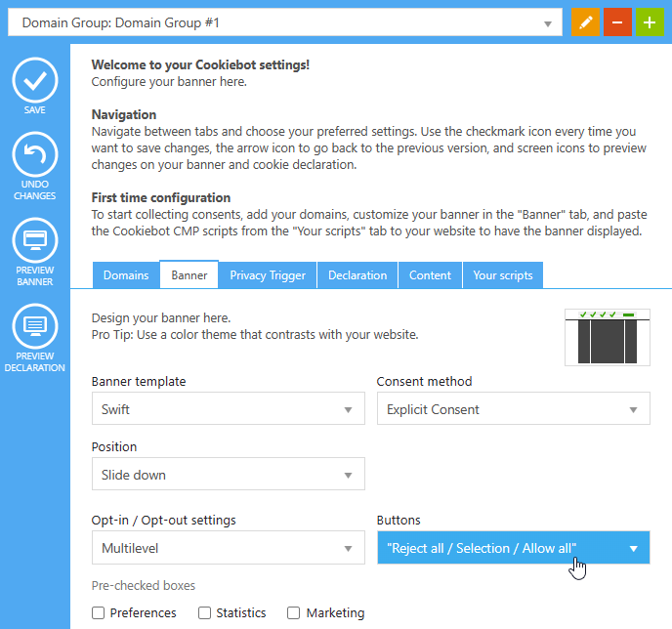Click the red minus remove-group icon

pos(617,21)
